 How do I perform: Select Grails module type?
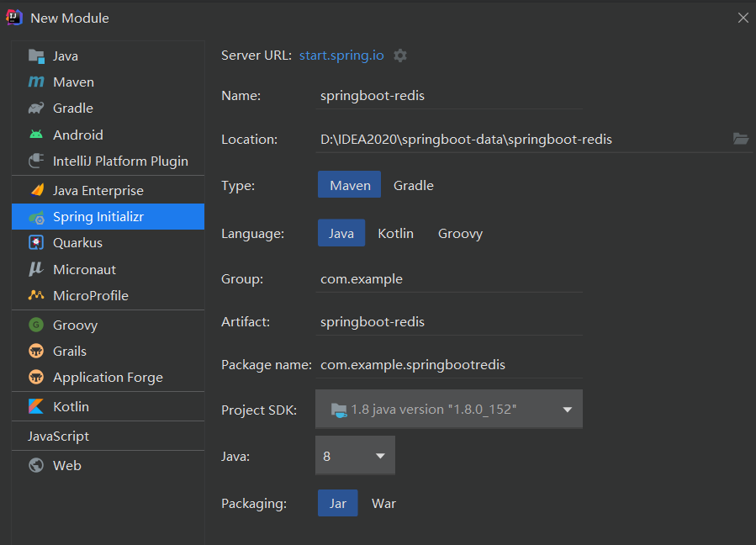pyautogui.click(x=108, y=351)
